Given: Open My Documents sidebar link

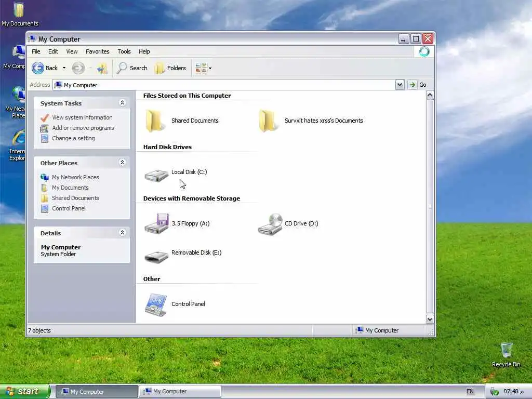Looking at the screenshot, I should click(70, 188).
